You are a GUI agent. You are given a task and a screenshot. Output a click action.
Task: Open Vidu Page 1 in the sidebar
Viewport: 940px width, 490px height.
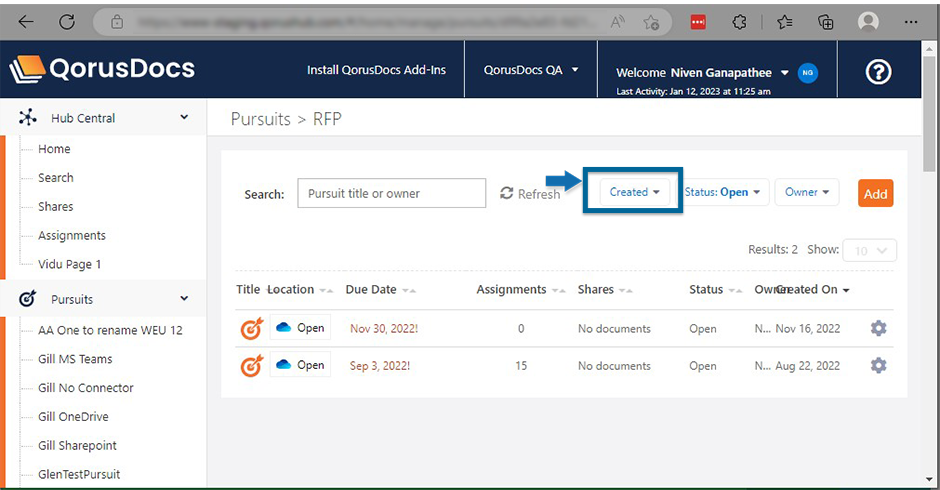pyautogui.click(x=70, y=264)
